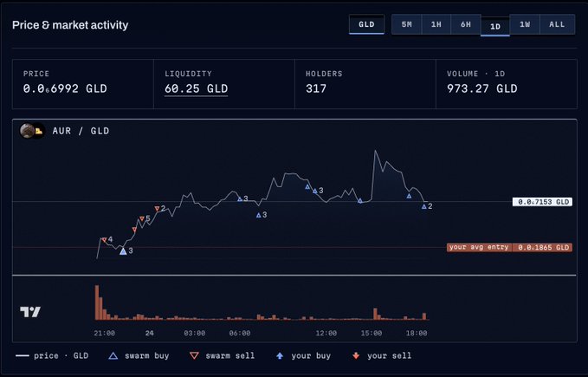Click the 0.0₆6992 GLD price value
The width and height of the screenshot is (588, 377).
(x=65, y=89)
